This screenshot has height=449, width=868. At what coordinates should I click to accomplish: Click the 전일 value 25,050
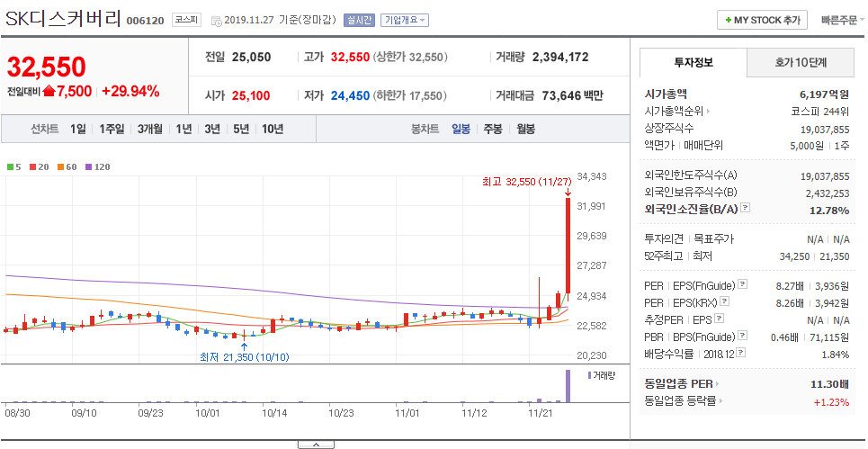click(x=251, y=57)
